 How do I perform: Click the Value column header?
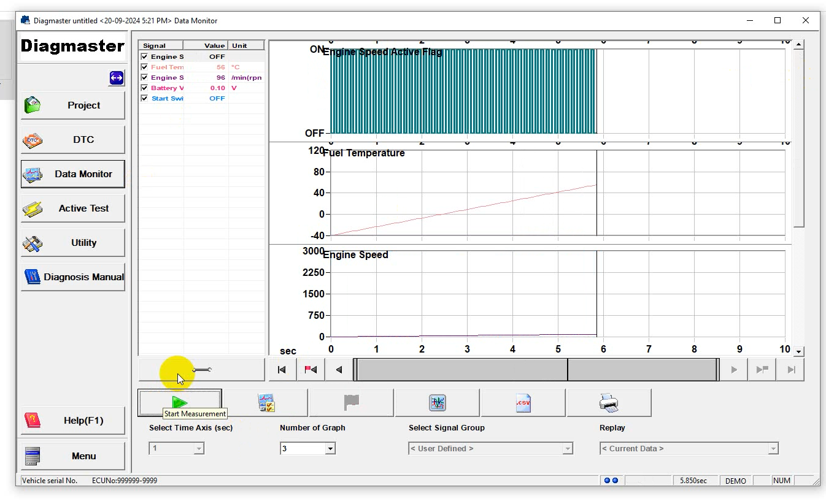[x=206, y=45]
